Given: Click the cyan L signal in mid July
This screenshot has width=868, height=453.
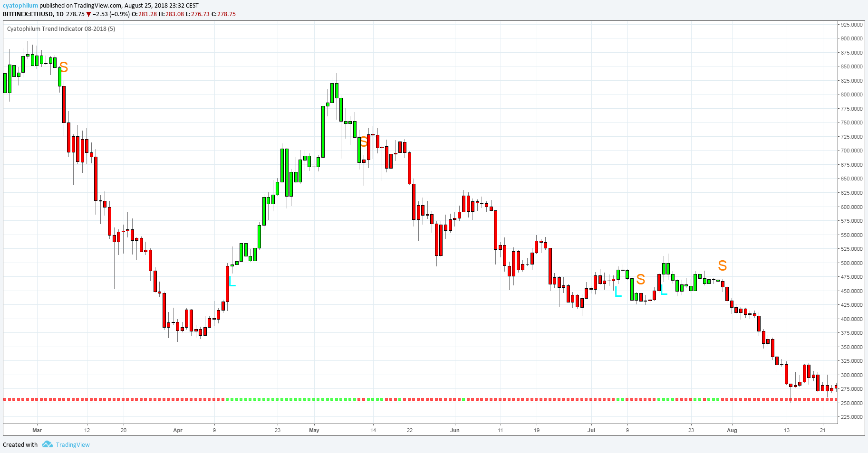Looking at the screenshot, I should [x=664, y=290].
